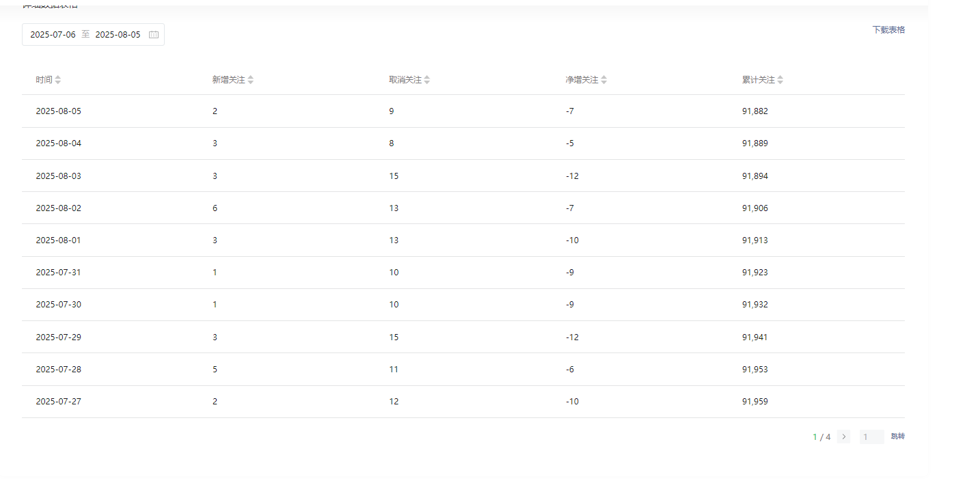This screenshot has width=980, height=498.
Task: Click the 累计关注 column header text
Action: pos(759,80)
